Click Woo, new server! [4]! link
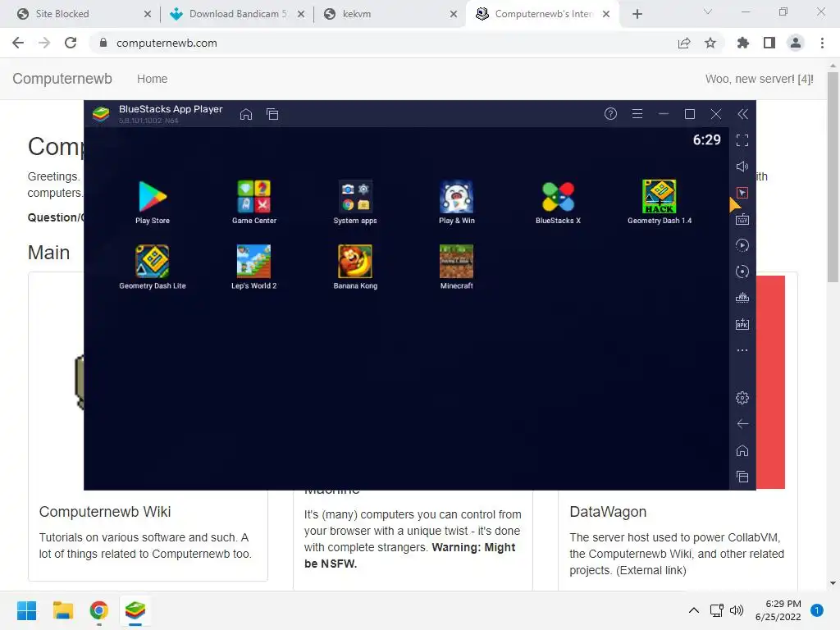The width and height of the screenshot is (840, 630). pyautogui.click(x=759, y=79)
